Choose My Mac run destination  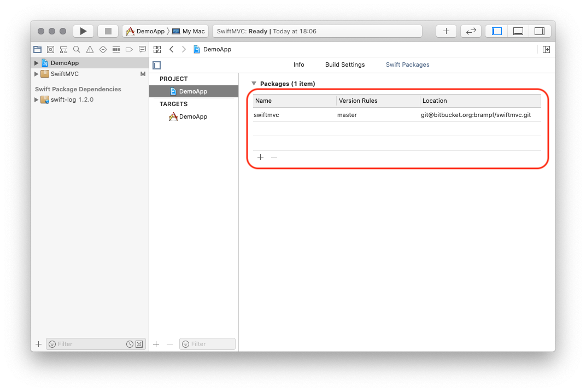click(x=189, y=31)
